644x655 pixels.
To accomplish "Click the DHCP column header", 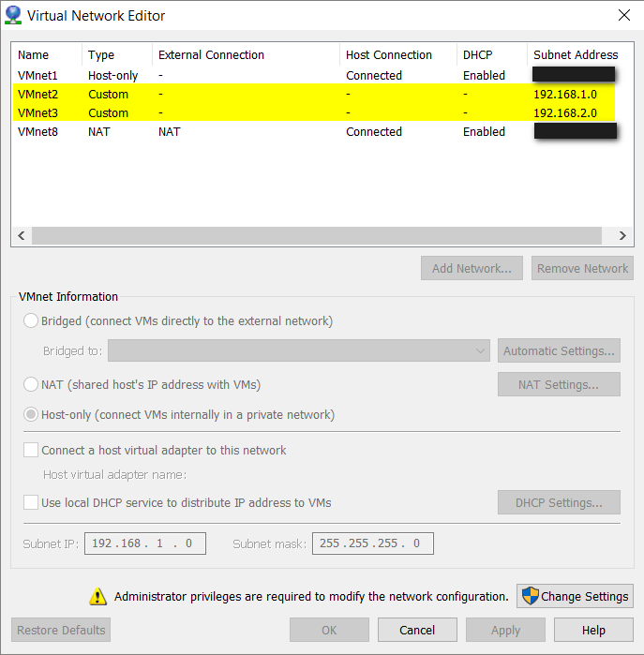I will click(492, 54).
